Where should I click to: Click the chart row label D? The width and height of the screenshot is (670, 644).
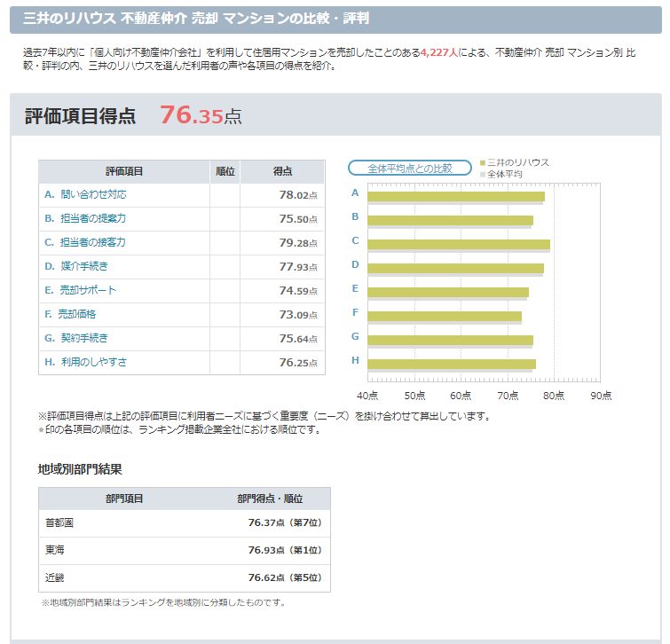tap(355, 264)
